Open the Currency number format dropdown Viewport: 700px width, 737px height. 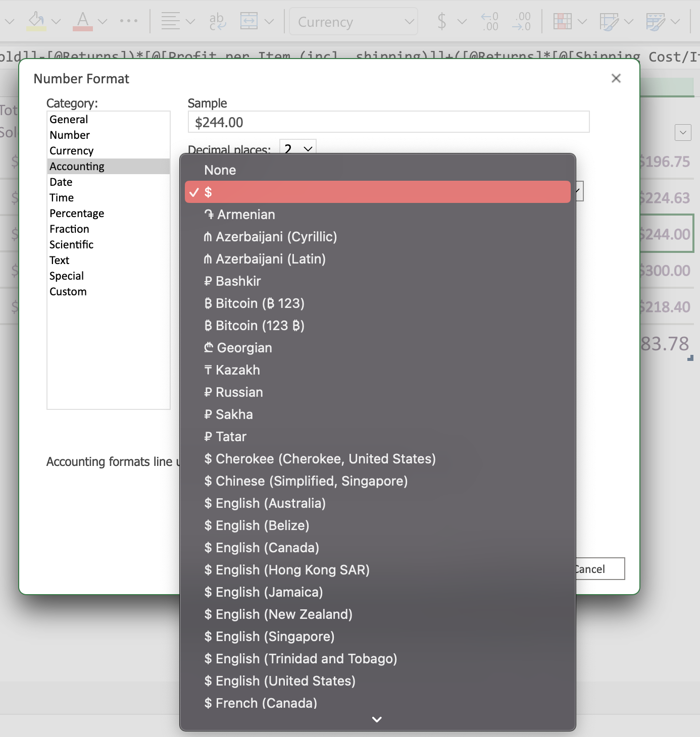pyautogui.click(x=353, y=22)
